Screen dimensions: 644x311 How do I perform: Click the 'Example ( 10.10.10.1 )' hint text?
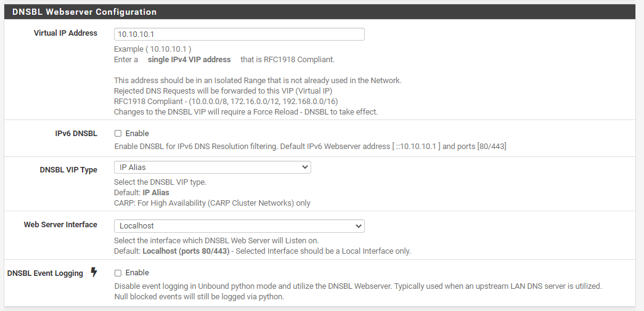152,49
